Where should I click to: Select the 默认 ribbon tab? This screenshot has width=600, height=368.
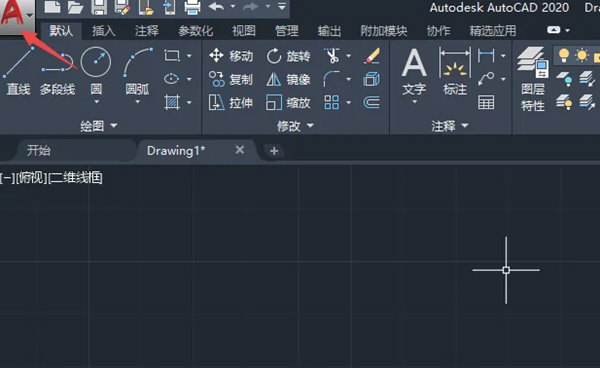coord(61,31)
